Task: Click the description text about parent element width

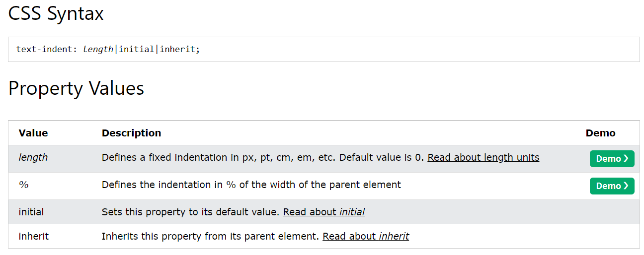Action: coord(251,185)
